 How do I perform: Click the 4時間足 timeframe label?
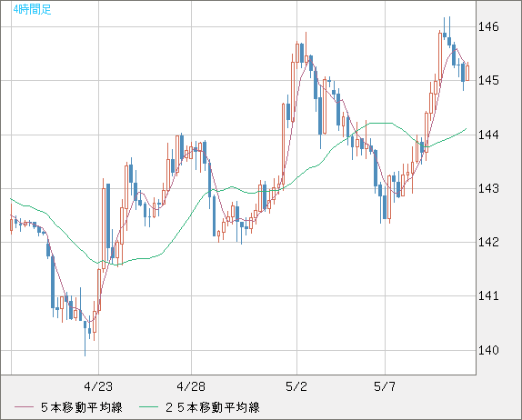(33, 9)
